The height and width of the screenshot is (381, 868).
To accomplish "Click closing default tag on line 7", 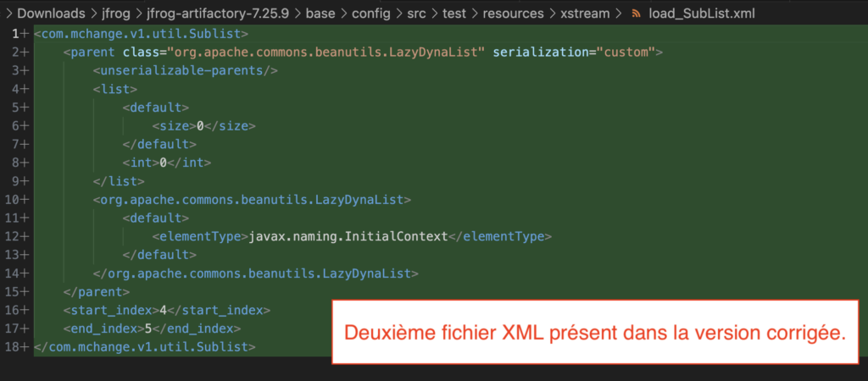I will (159, 144).
